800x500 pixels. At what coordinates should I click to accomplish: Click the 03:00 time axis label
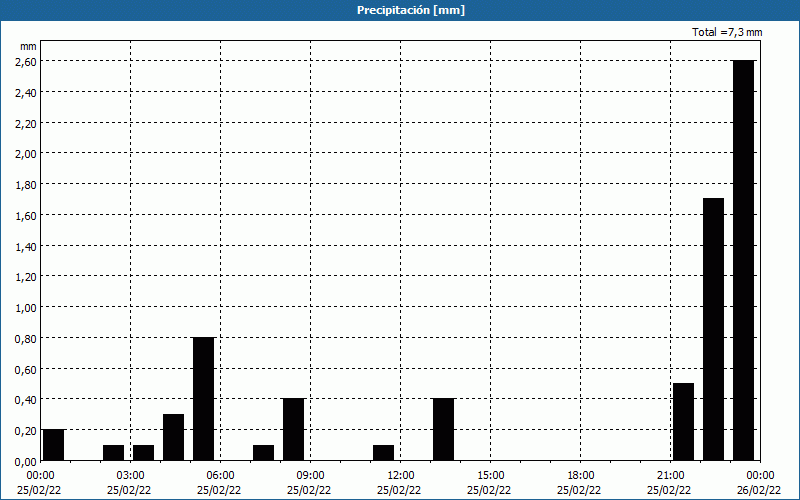[x=131, y=476]
